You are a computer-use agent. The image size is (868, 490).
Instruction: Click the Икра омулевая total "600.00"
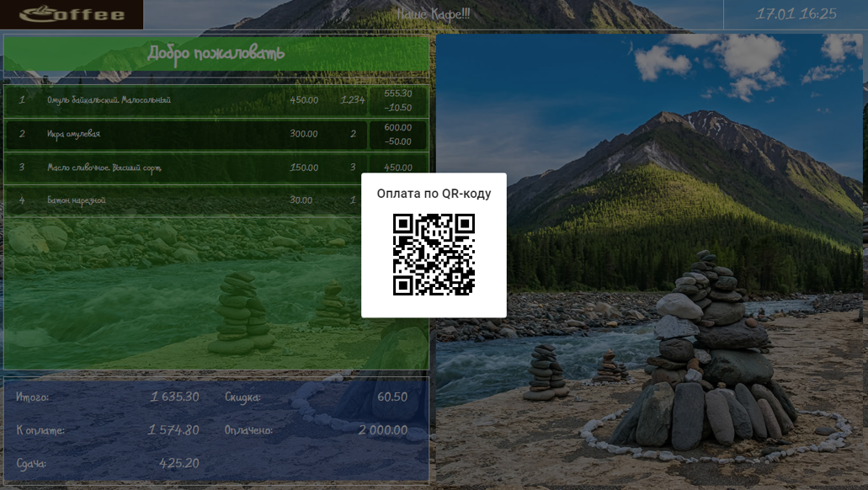[398, 127]
